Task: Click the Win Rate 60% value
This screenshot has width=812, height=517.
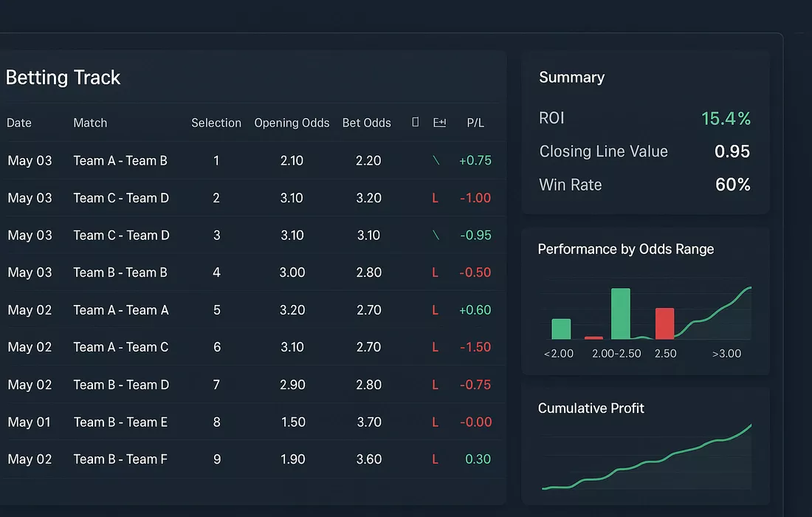Action: (x=733, y=185)
